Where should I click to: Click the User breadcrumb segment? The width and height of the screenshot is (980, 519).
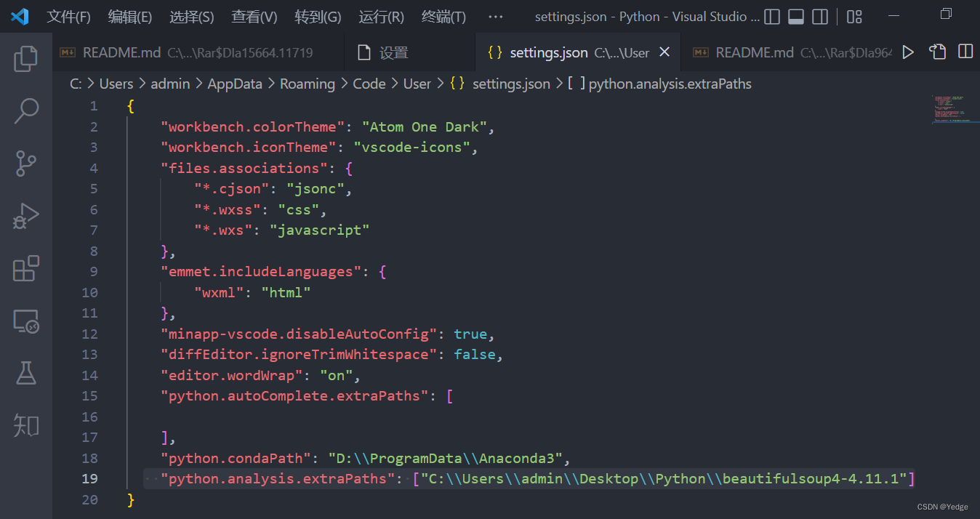tap(417, 84)
